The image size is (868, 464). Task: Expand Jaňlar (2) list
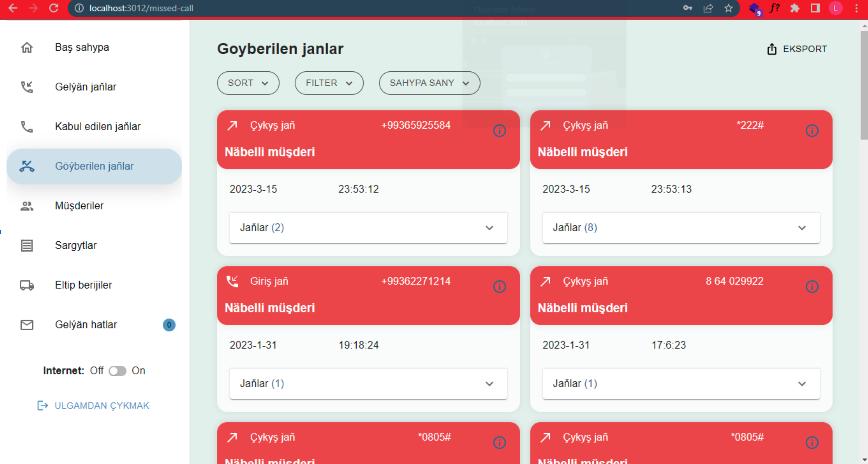tap(368, 228)
